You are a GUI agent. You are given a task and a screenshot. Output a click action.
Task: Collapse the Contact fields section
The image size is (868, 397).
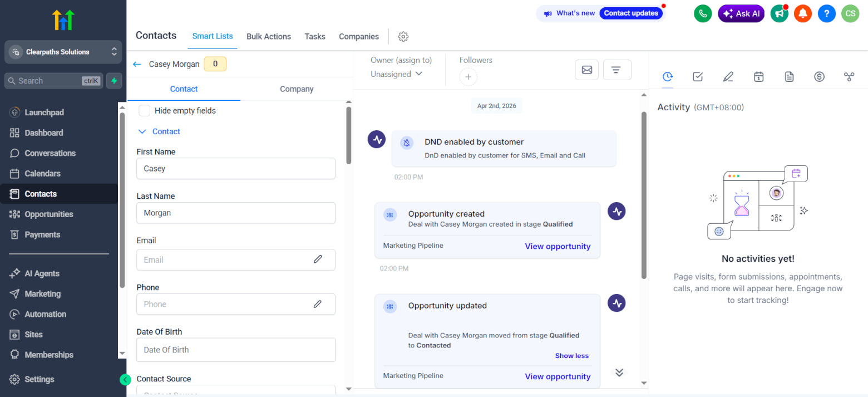tap(142, 132)
